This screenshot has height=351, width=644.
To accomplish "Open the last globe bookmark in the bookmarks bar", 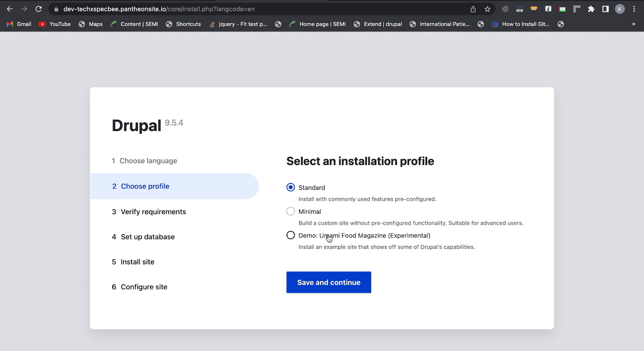I will pyautogui.click(x=561, y=24).
